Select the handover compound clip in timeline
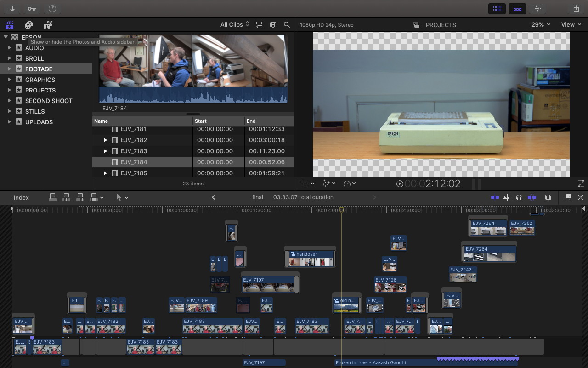 click(x=310, y=258)
